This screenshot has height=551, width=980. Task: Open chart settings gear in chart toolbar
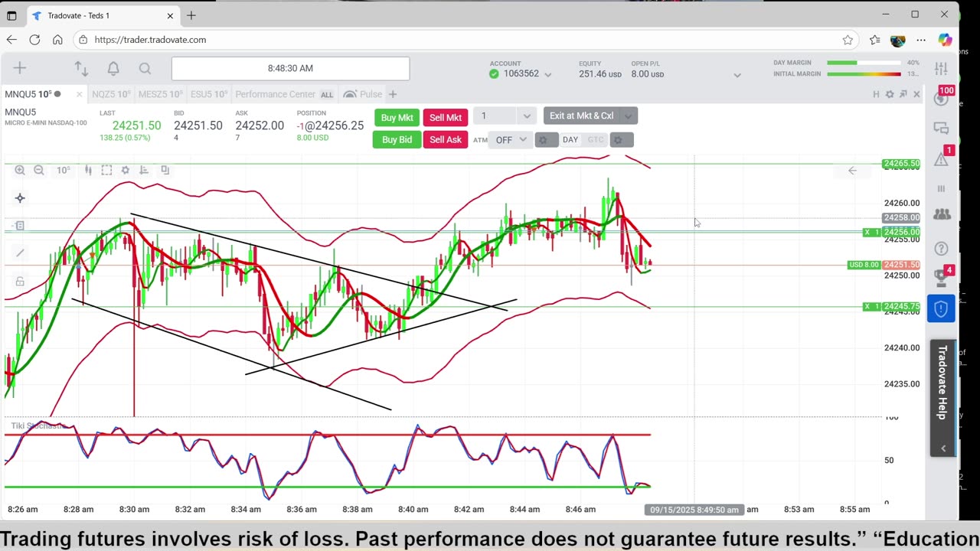[x=126, y=170]
